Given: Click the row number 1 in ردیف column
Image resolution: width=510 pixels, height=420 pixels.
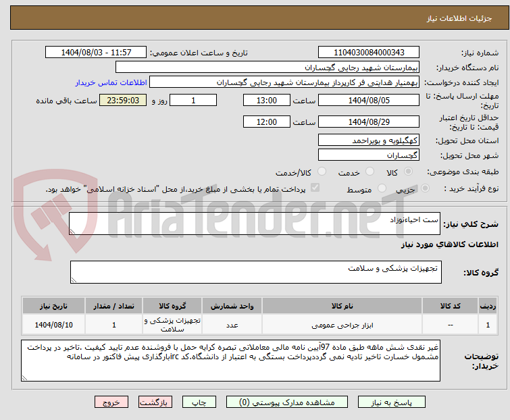Looking at the screenshot, I should 488,325.
